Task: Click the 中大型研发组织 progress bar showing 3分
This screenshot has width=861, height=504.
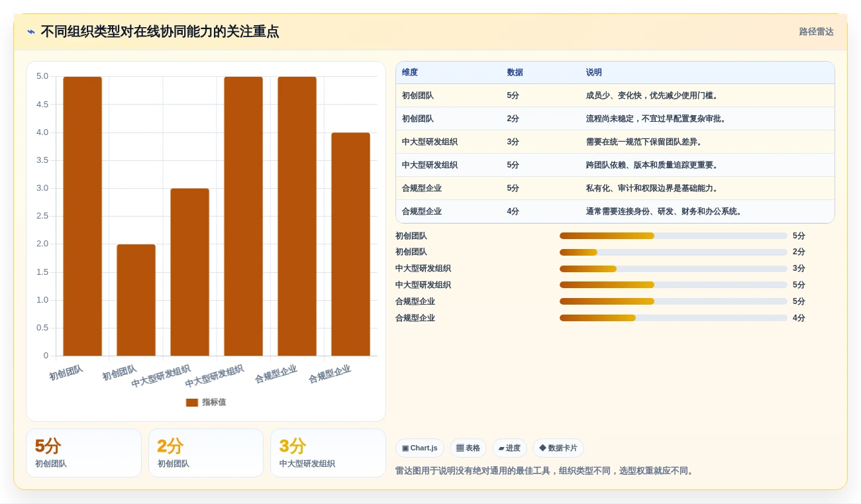Action: tap(674, 269)
